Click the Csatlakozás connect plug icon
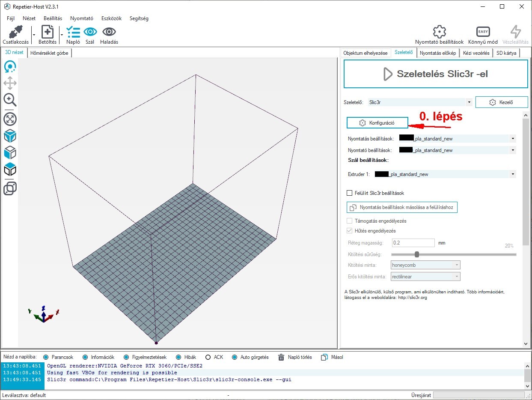This screenshot has width=532, height=400. point(16,32)
